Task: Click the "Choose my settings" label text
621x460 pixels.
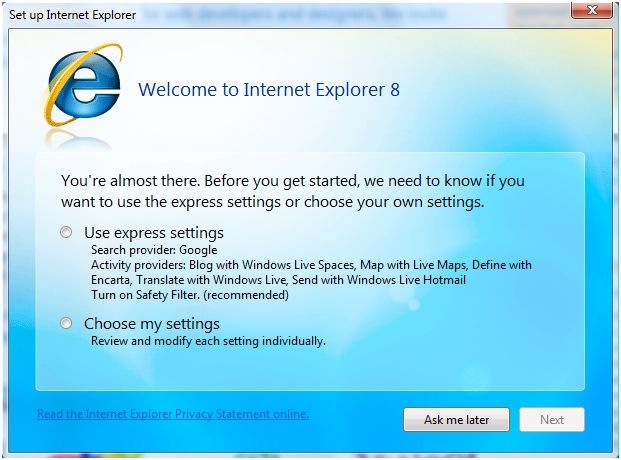Action: point(152,324)
